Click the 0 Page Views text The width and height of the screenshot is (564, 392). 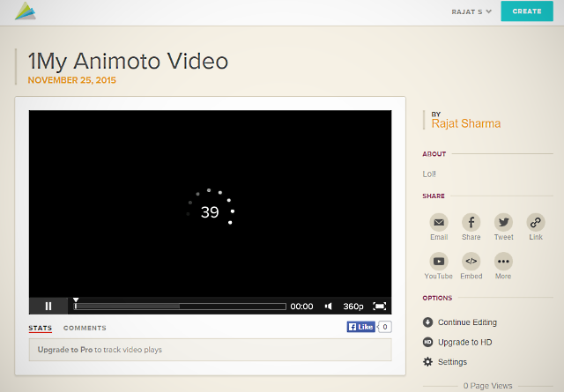click(x=487, y=386)
